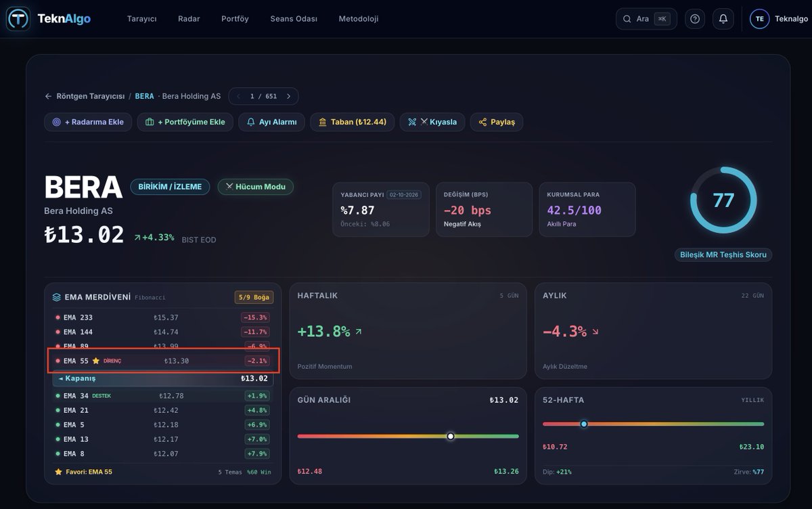Image resolution: width=812 pixels, height=509 pixels.
Task: Click the circular score gauge showing 77
Action: (723, 200)
